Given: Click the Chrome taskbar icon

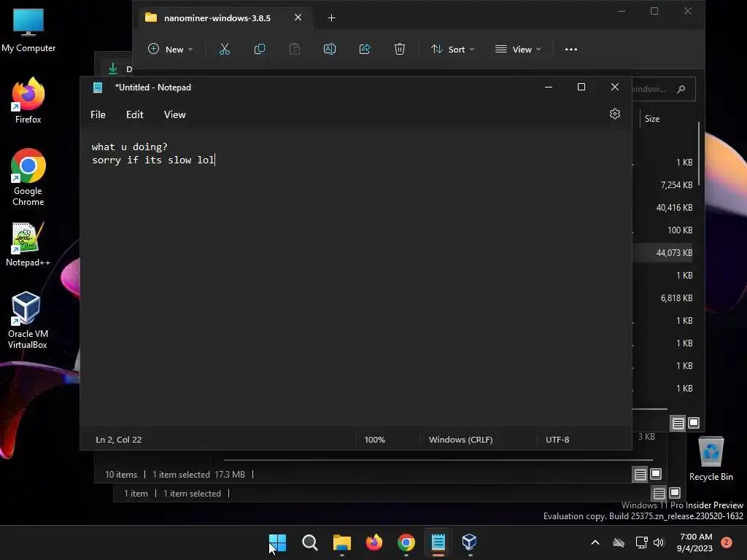Looking at the screenshot, I should tap(406, 542).
